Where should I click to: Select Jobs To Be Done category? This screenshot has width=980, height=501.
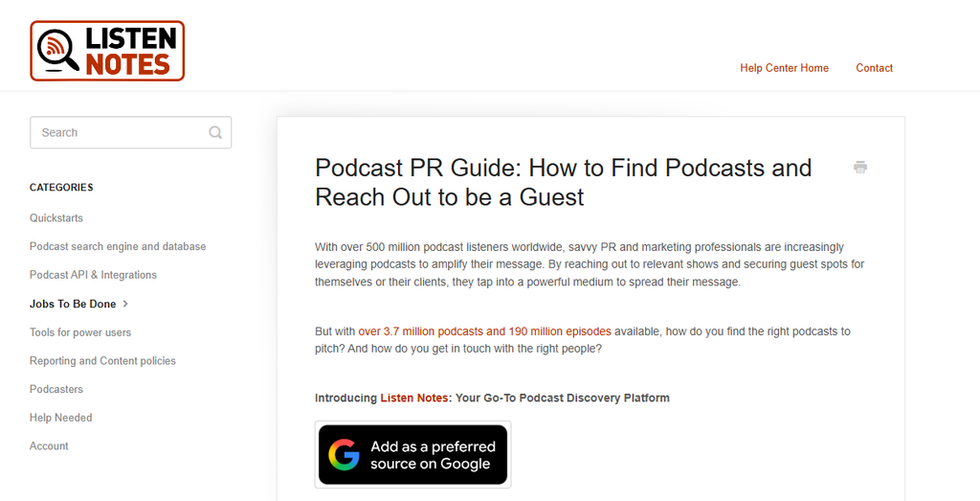click(x=73, y=304)
